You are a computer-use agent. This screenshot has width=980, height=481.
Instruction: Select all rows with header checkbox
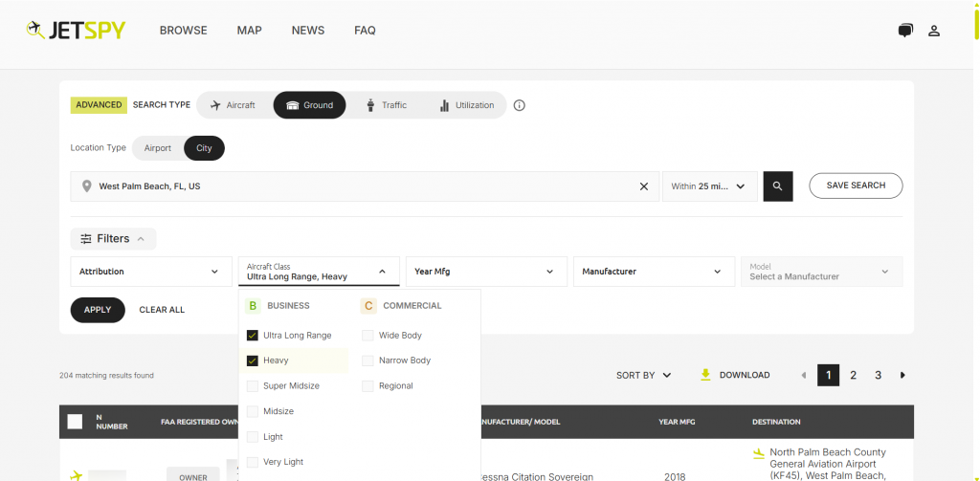tap(75, 422)
